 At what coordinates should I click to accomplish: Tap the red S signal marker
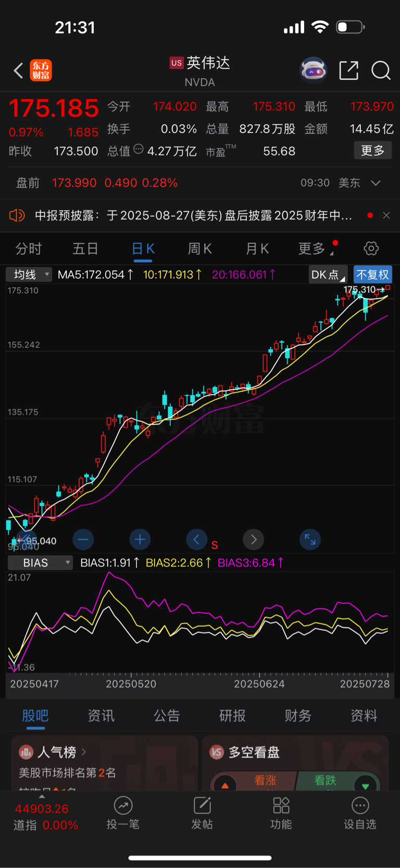pyautogui.click(x=215, y=545)
